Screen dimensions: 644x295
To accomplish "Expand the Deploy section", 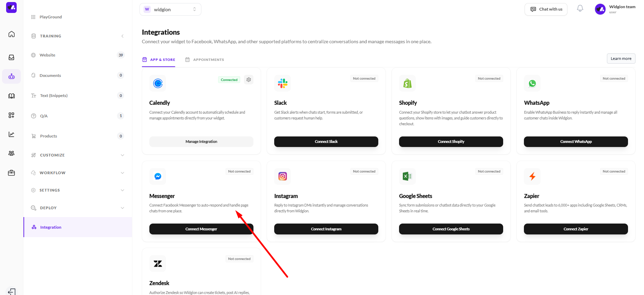I will (78, 208).
